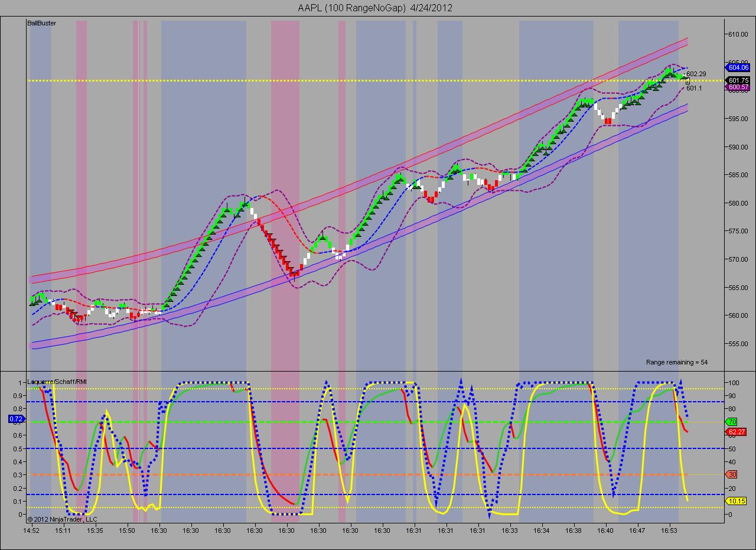Click the 16:33 time axis label
This screenshot has height=550, width=756.
coord(510,531)
